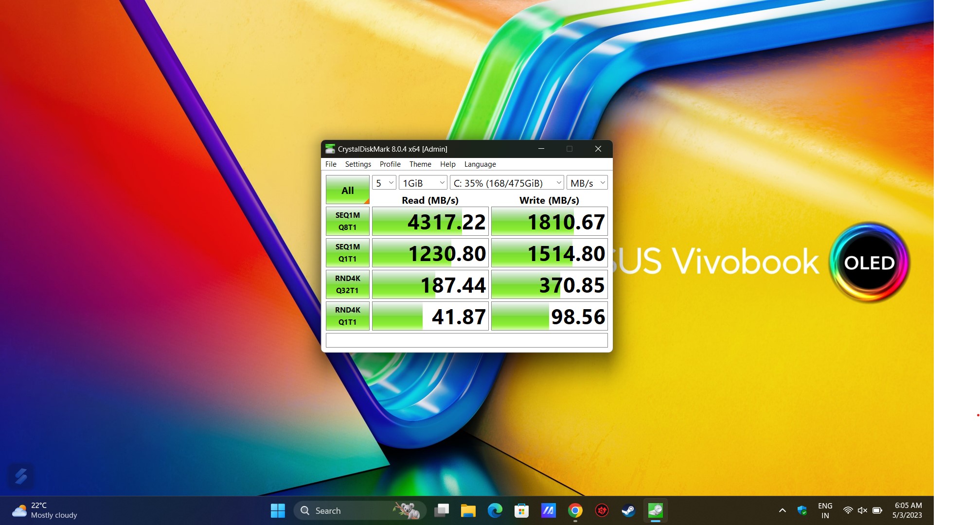Open the Help menu
Image resolution: width=980 pixels, height=525 pixels.
pos(447,164)
